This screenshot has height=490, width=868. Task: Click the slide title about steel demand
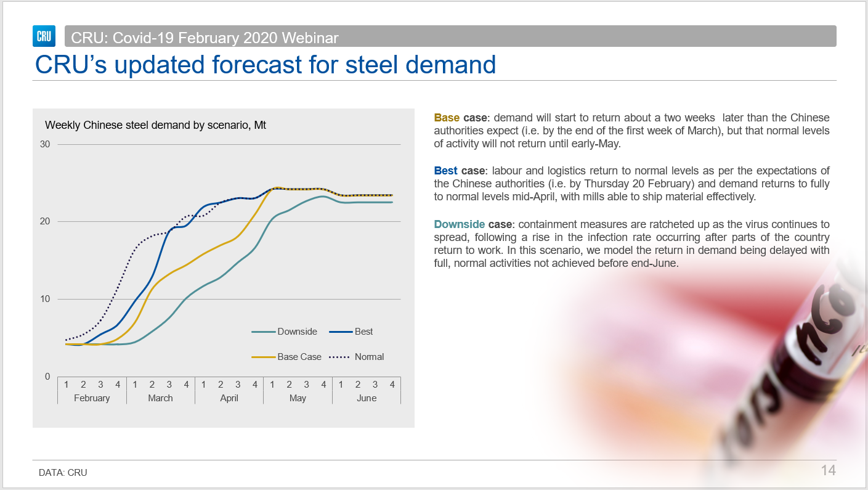point(266,64)
